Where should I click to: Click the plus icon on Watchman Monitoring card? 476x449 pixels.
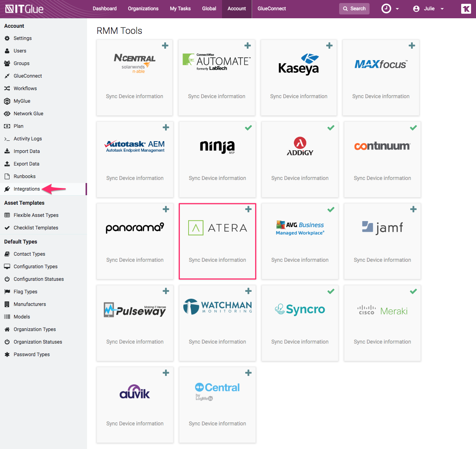pyautogui.click(x=248, y=291)
